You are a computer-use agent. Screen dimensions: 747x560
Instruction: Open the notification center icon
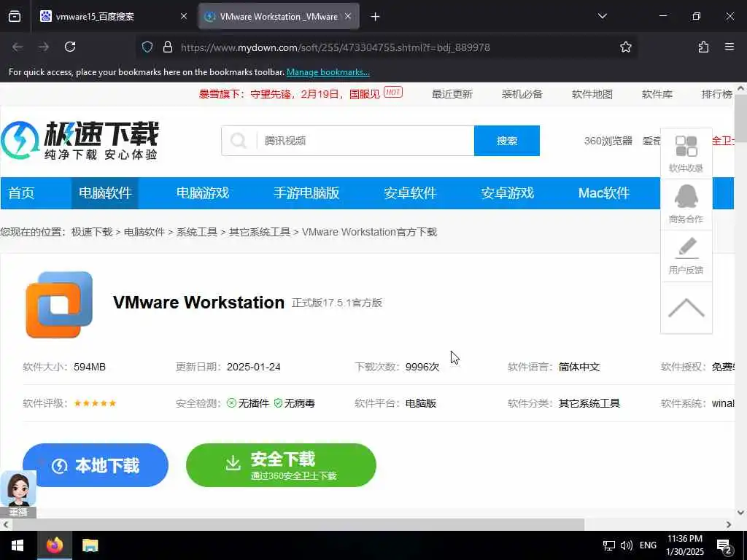pos(724,546)
